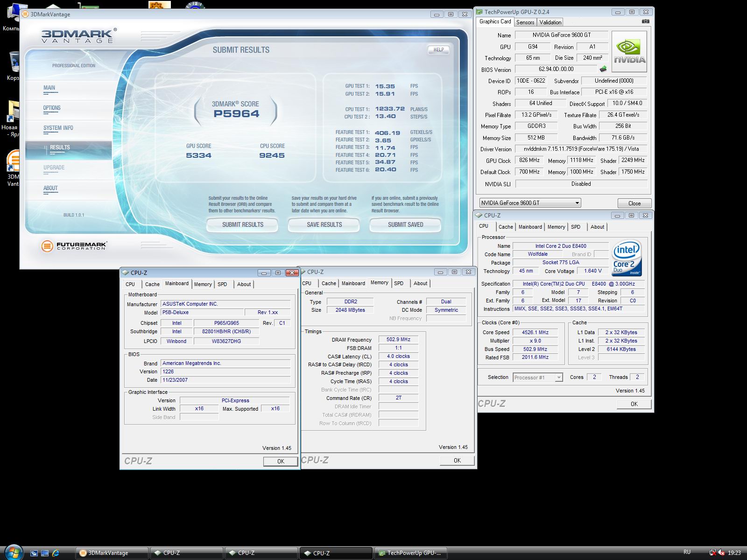This screenshot has width=747, height=560.
Task: Open the Mainboard tab in the DRAM timings CPU-Z window
Action: 353,283
